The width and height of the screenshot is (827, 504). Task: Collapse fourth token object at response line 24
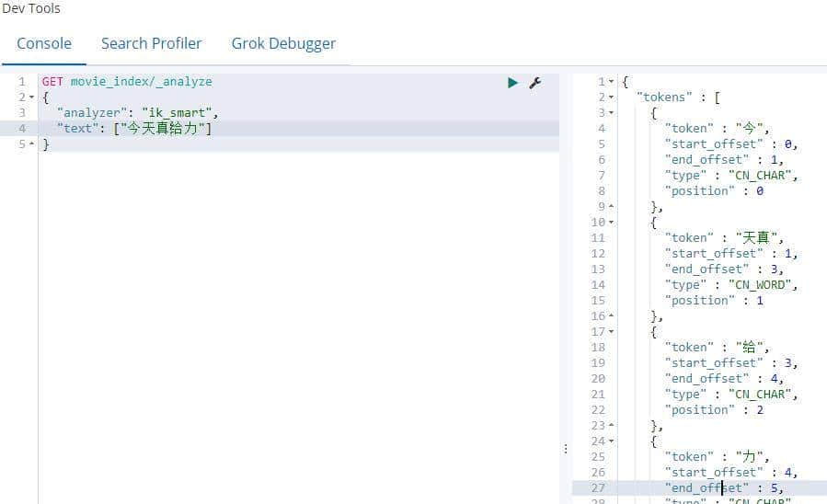pyautogui.click(x=612, y=441)
